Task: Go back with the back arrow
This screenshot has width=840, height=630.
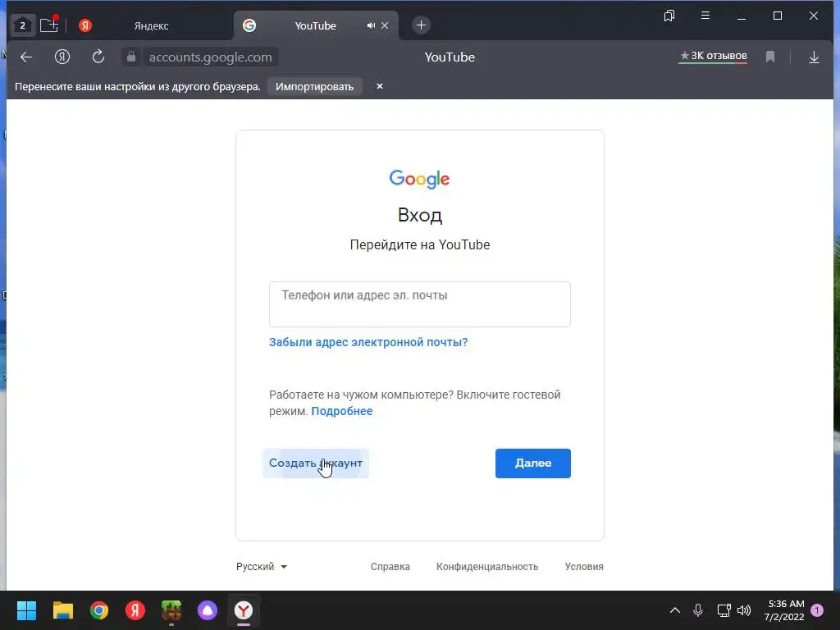Action: point(26,57)
